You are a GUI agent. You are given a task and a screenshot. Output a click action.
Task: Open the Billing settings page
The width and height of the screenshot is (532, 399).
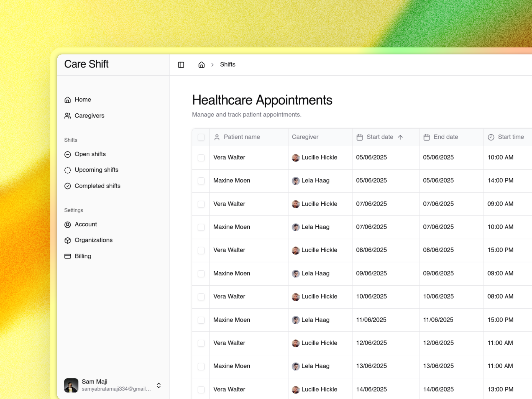click(83, 256)
